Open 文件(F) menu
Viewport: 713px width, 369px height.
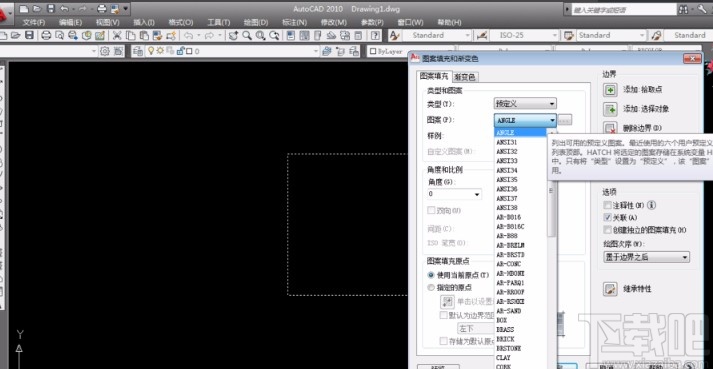click(34, 22)
